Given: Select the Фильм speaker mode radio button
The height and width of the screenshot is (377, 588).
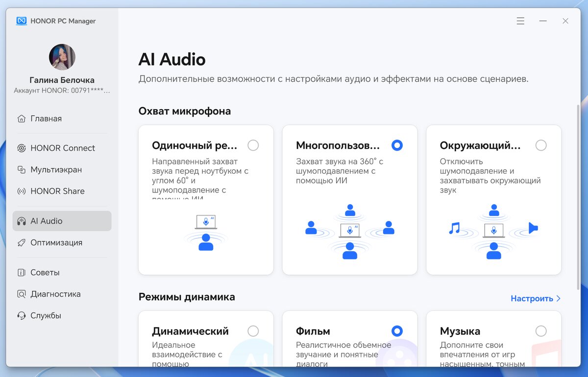Looking at the screenshot, I should pyautogui.click(x=397, y=331).
